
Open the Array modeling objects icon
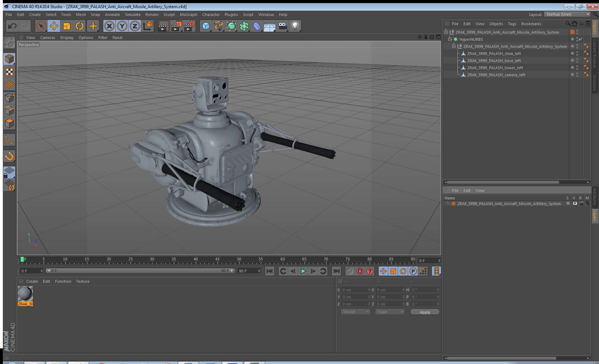tap(244, 26)
